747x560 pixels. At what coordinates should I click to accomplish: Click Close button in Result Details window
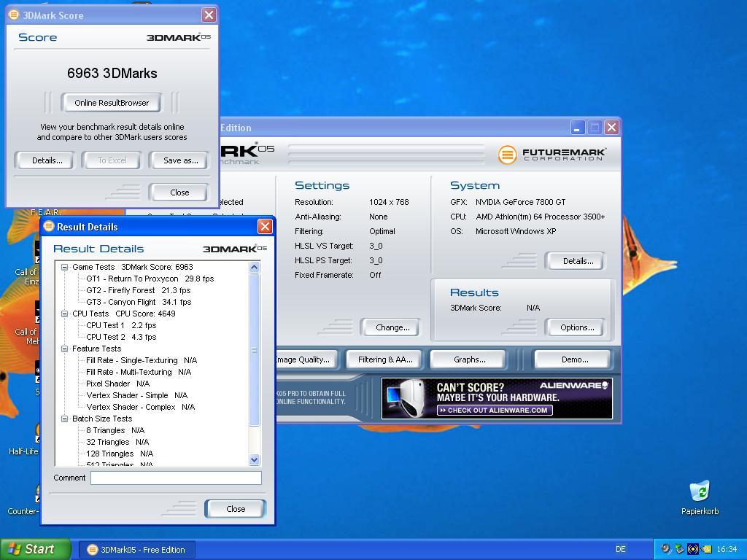pyautogui.click(x=236, y=508)
